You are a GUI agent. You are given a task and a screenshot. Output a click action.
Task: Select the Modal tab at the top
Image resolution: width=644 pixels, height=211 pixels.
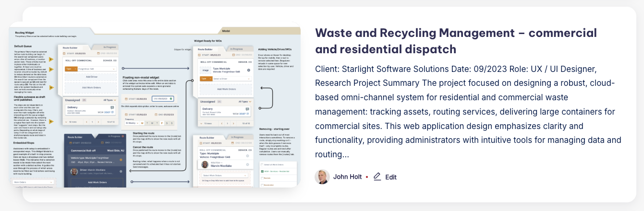click(226, 31)
